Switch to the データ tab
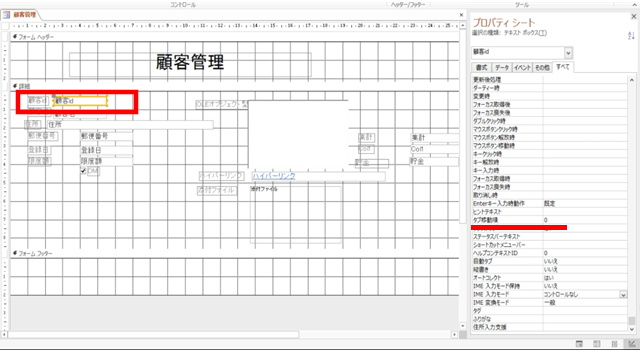Viewport: 640px width, 360px height. click(x=502, y=68)
